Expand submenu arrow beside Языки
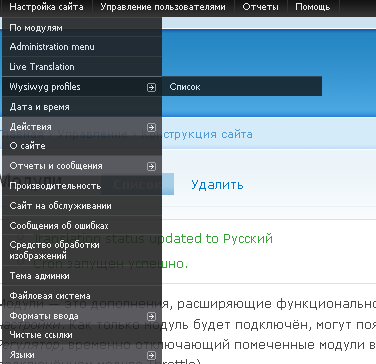 (151, 355)
